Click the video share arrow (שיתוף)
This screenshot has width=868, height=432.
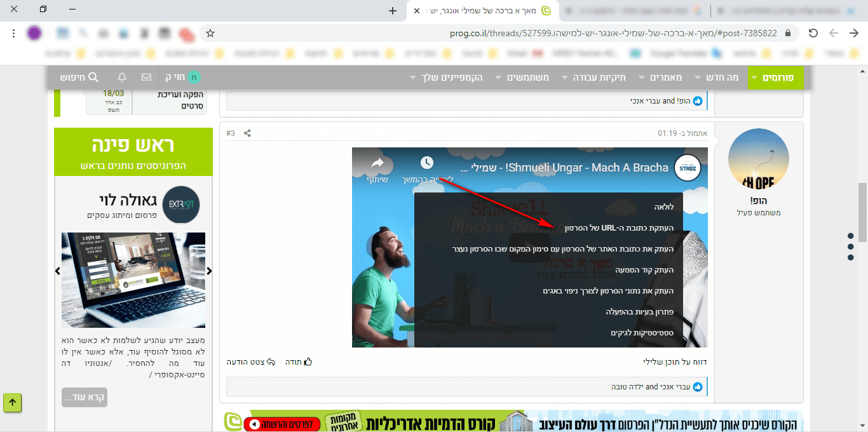[x=377, y=170]
